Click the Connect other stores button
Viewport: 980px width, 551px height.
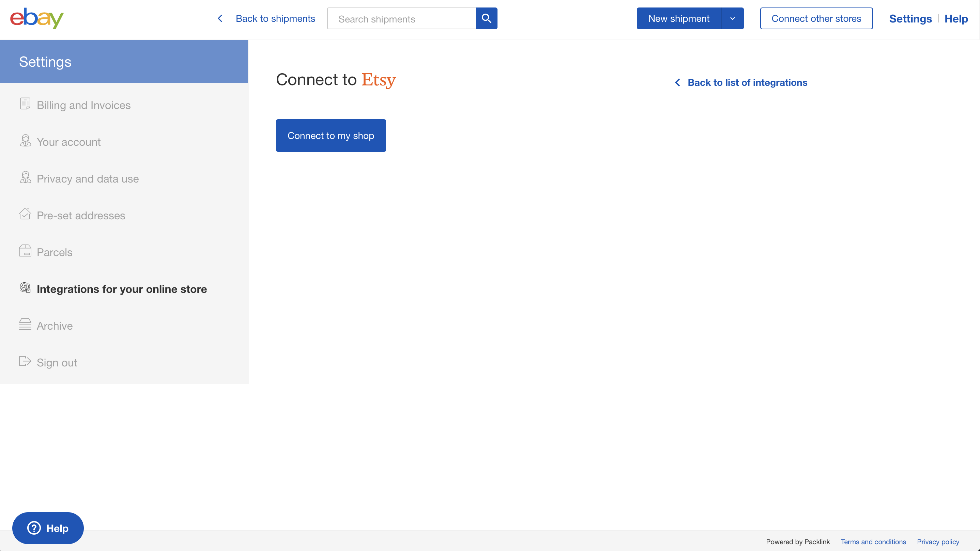pos(816,18)
